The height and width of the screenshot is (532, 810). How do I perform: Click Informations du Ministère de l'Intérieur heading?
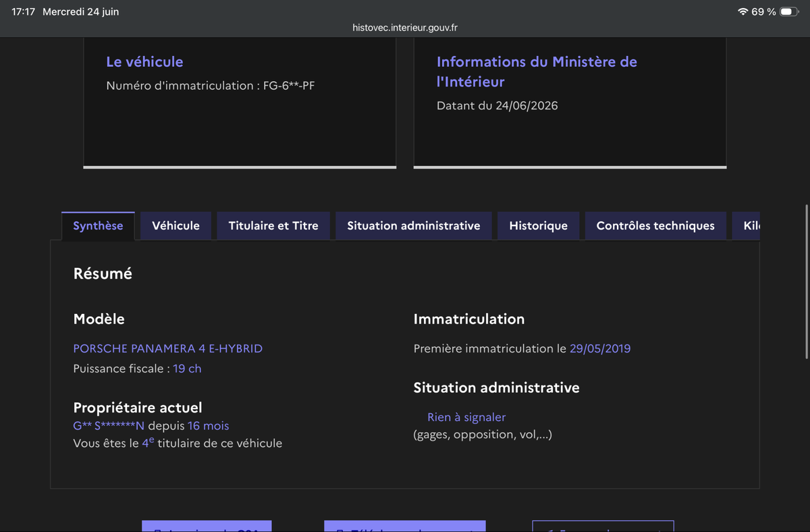coord(537,72)
